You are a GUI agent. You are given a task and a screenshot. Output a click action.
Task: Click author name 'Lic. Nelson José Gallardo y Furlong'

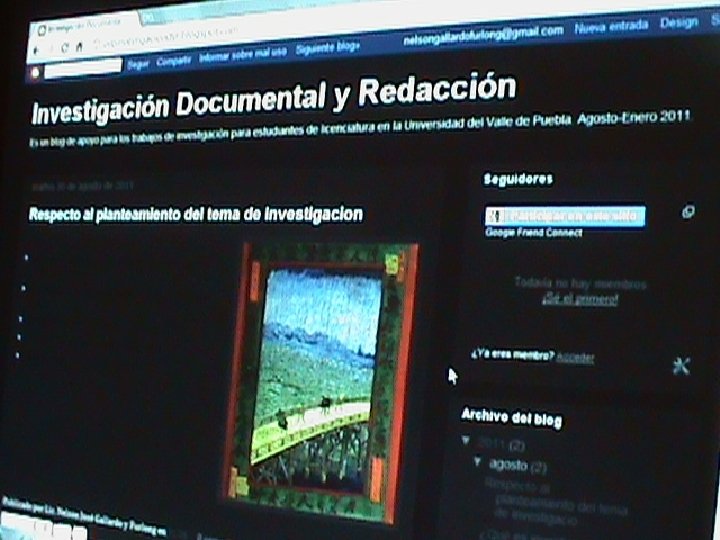pos(99,518)
